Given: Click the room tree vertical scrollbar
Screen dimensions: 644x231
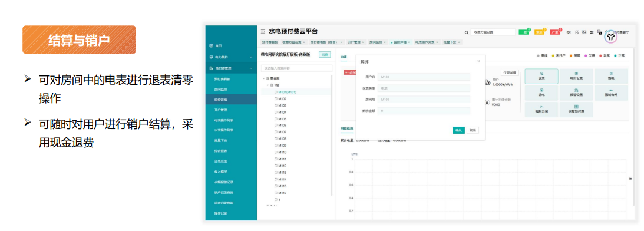Looking at the screenshot, I should 332,136.
